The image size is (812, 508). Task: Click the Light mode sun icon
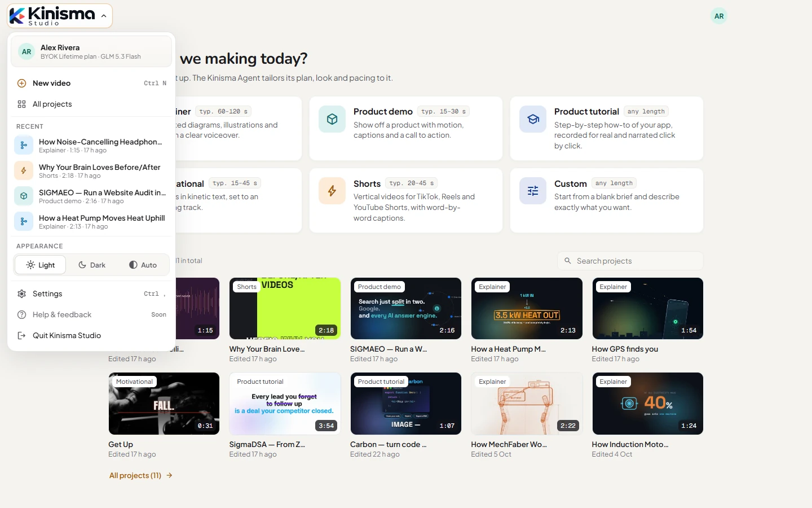[30, 265]
